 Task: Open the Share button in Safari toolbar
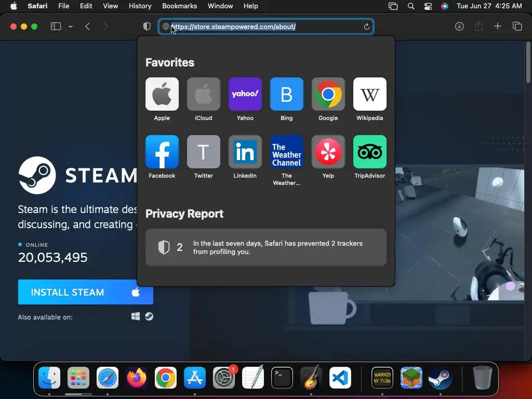(478, 26)
